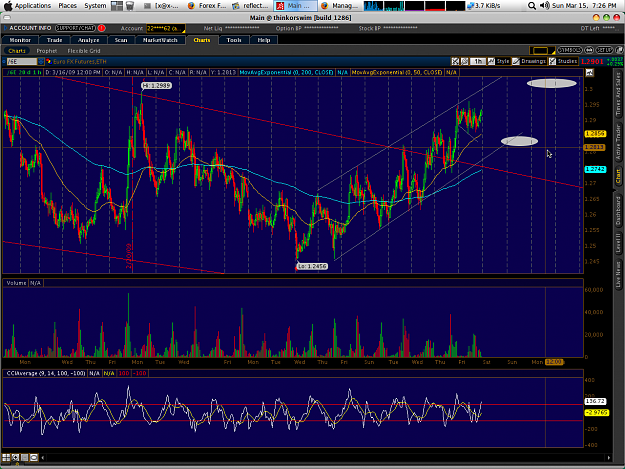Image resolution: width=625 pixels, height=469 pixels.
Task: Open the Applications menu
Action: [x=33, y=6]
